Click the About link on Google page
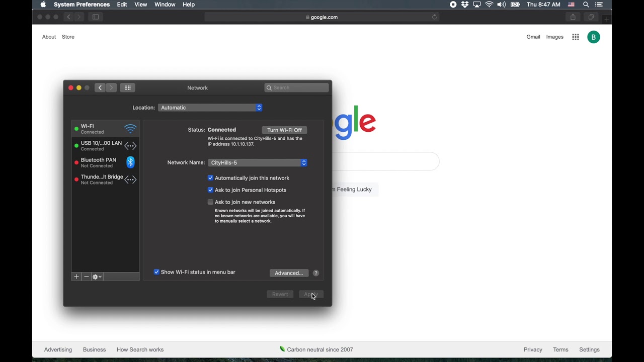Viewport: 644px width, 362px height. point(49,37)
